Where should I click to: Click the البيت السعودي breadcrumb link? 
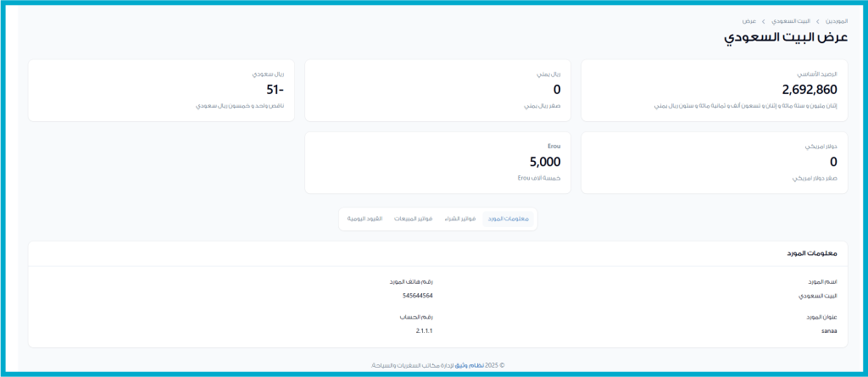click(792, 20)
